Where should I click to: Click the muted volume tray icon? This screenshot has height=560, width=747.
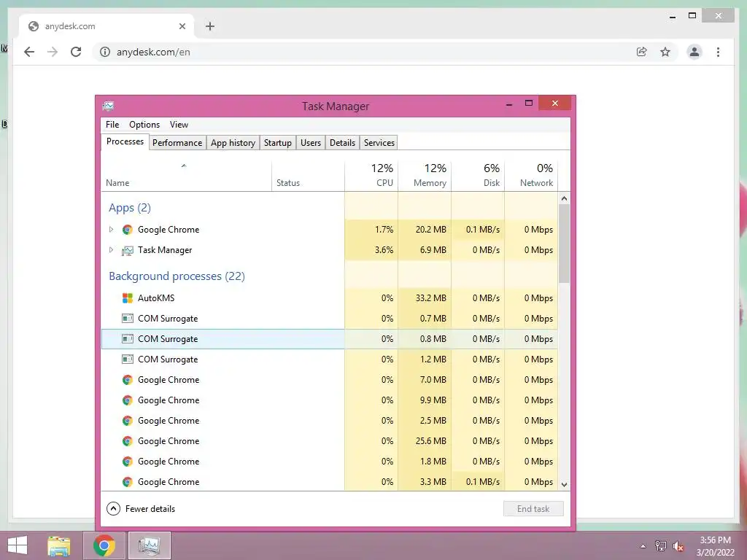click(x=678, y=546)
